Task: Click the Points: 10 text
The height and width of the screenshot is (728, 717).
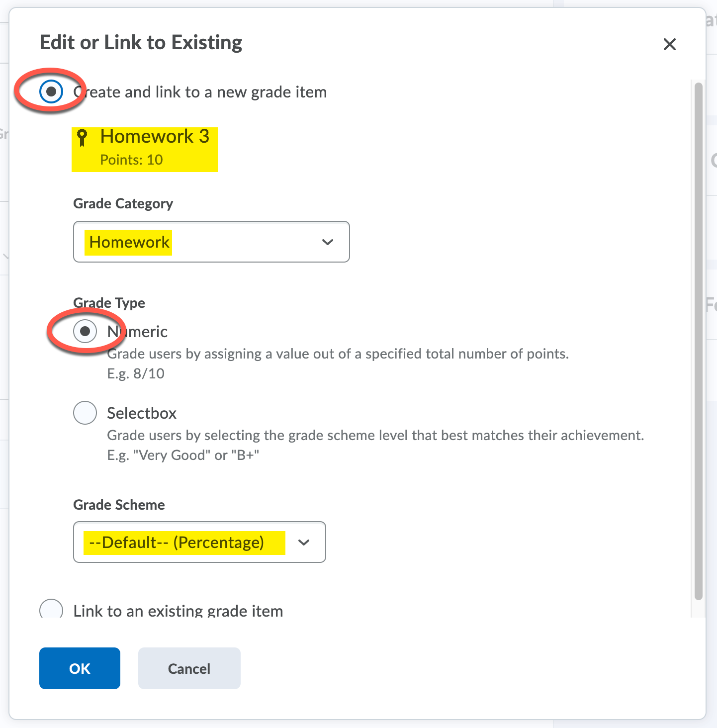Action: click(131, 160)
